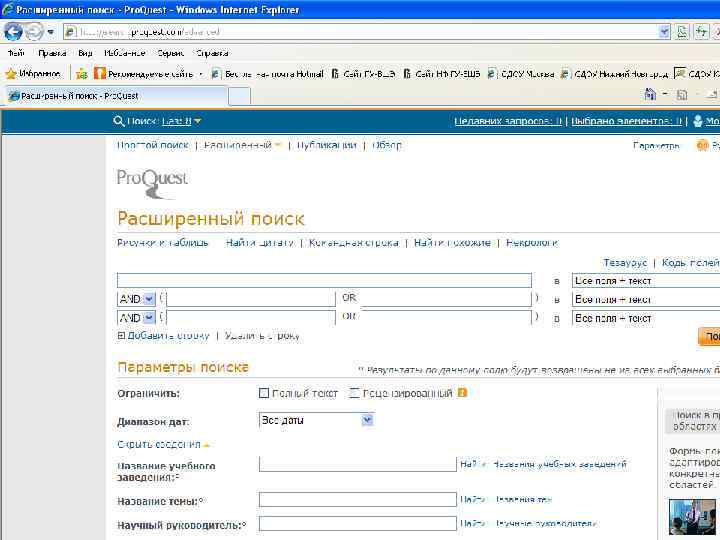The width and height of the screenshot is (720, 540).
Task: Open Рекомендуемые сайты favorites item
Action: (x=148, y=73)
